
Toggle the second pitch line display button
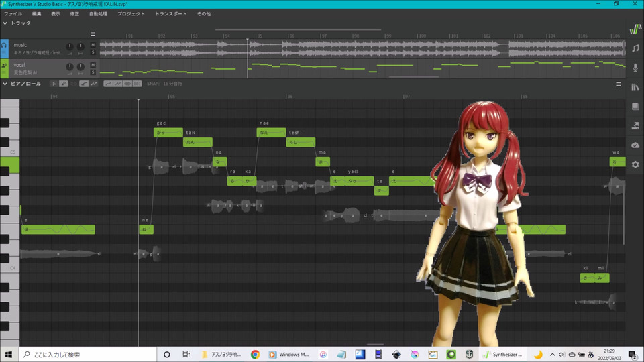tap(118, 84)
